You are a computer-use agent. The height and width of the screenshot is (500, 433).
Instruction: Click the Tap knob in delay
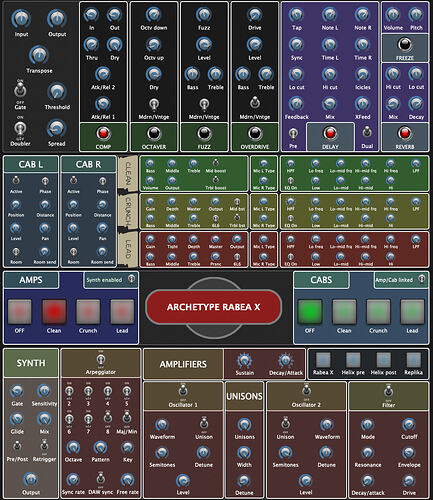pyautogui.click(x=296, y=15)
